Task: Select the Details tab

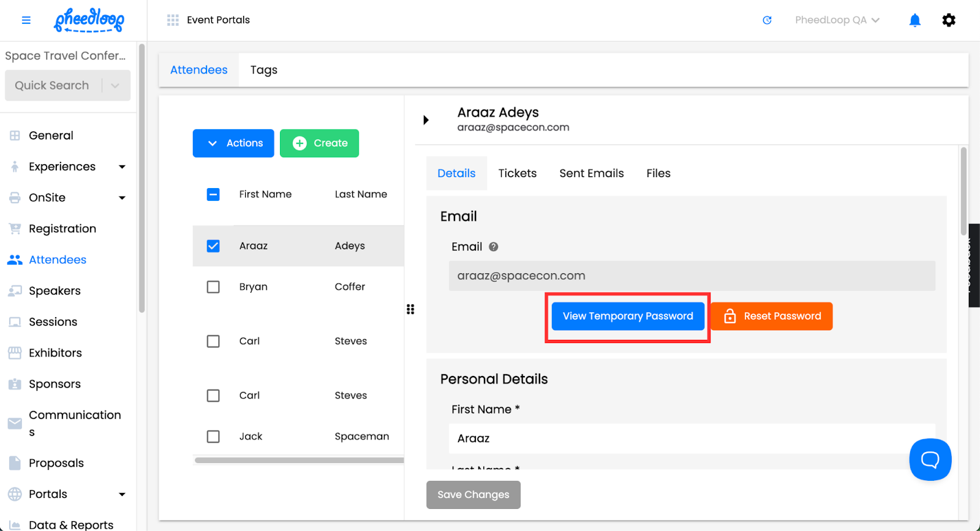Action: (456, 173)
